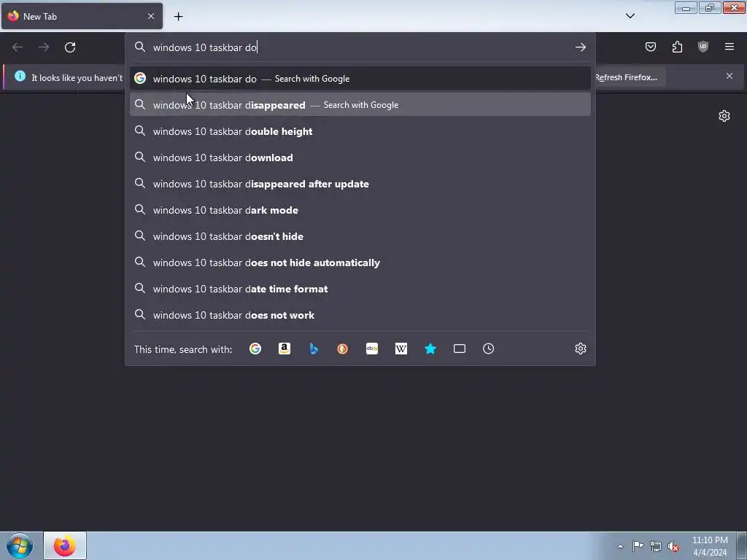Select the New Tab tab
This screenshot has height=560, width=747.
82,16
